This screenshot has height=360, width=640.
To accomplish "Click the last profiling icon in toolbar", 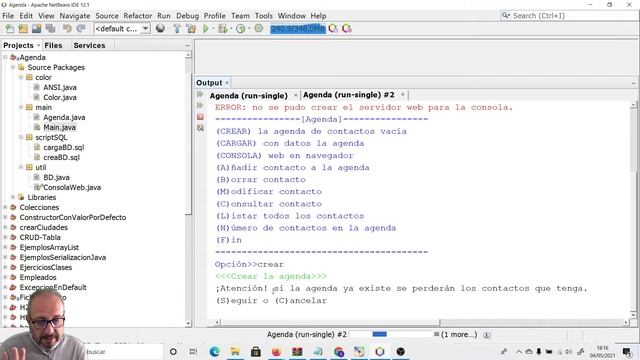I will click(347, 29).
